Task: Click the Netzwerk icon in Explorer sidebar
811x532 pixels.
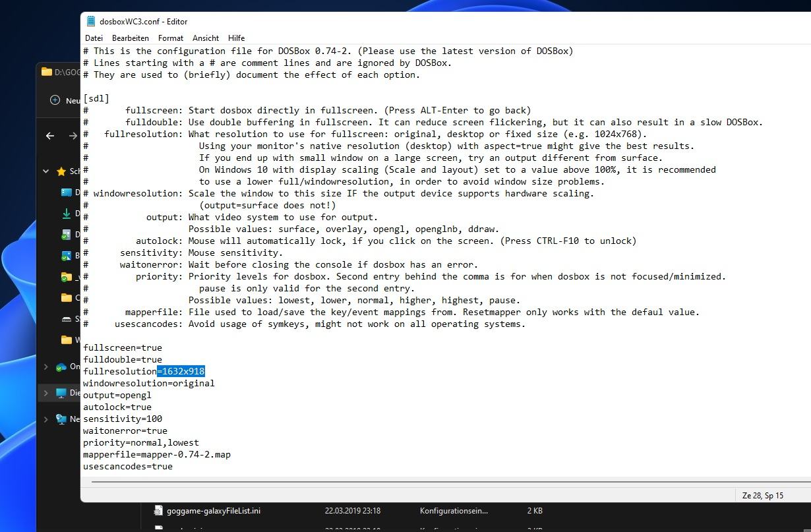Action: (61, 419)
